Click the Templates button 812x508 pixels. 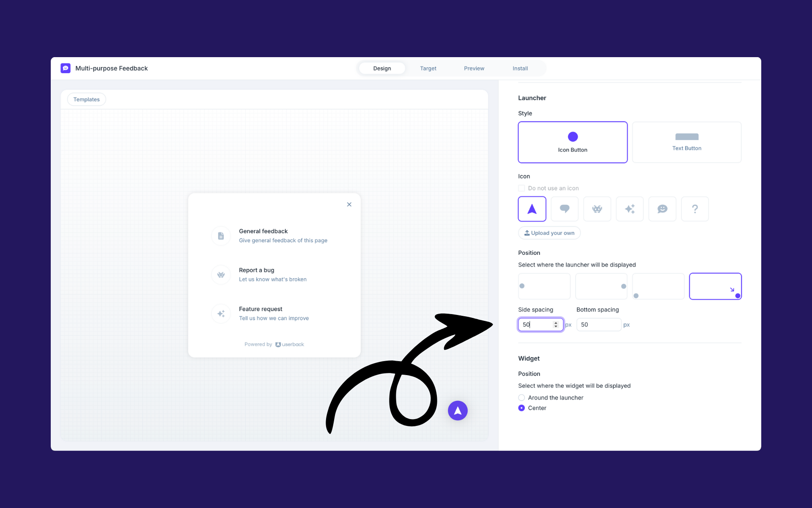86,99
